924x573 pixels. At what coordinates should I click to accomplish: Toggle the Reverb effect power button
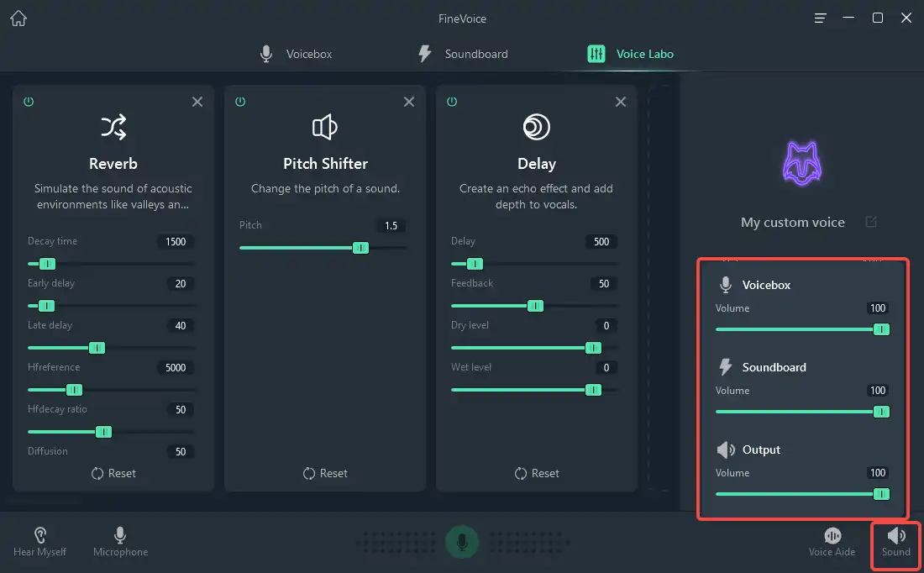click(x=29, y=102)
